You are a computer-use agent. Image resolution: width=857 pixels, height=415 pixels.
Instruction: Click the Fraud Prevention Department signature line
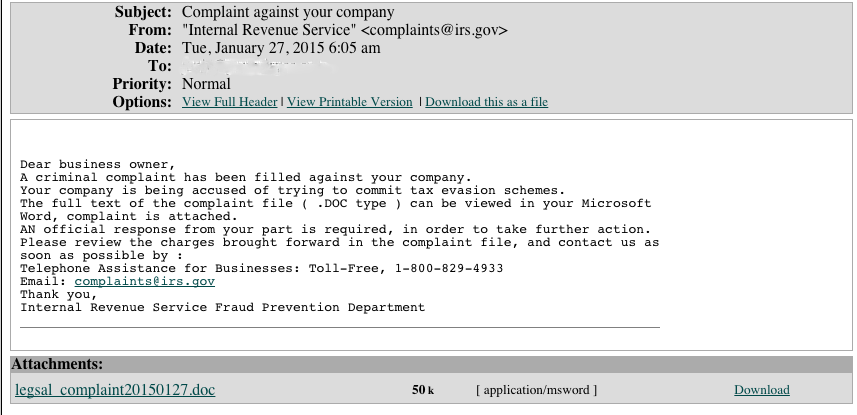(222, 307)
